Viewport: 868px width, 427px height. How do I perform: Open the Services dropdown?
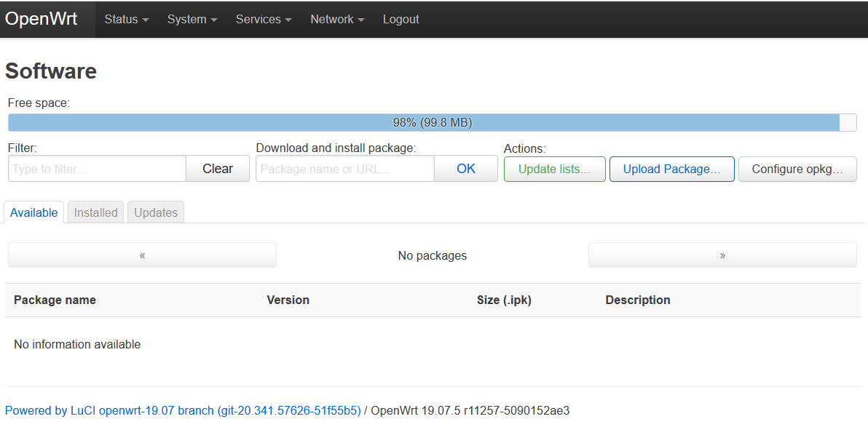pyautogui.click(x=263, y=20)
